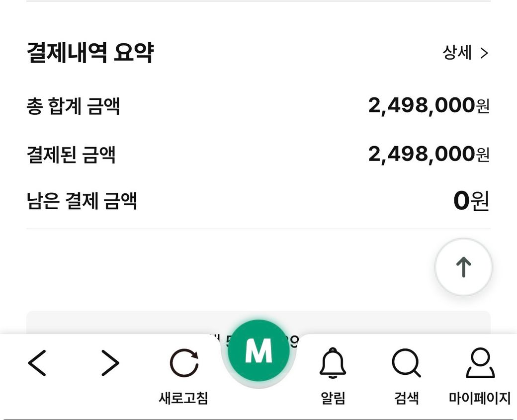The width and height of the screenshot is (517, 420).
Task: Tap the forward arrow in bottom navigation
Action: [110, 363]
